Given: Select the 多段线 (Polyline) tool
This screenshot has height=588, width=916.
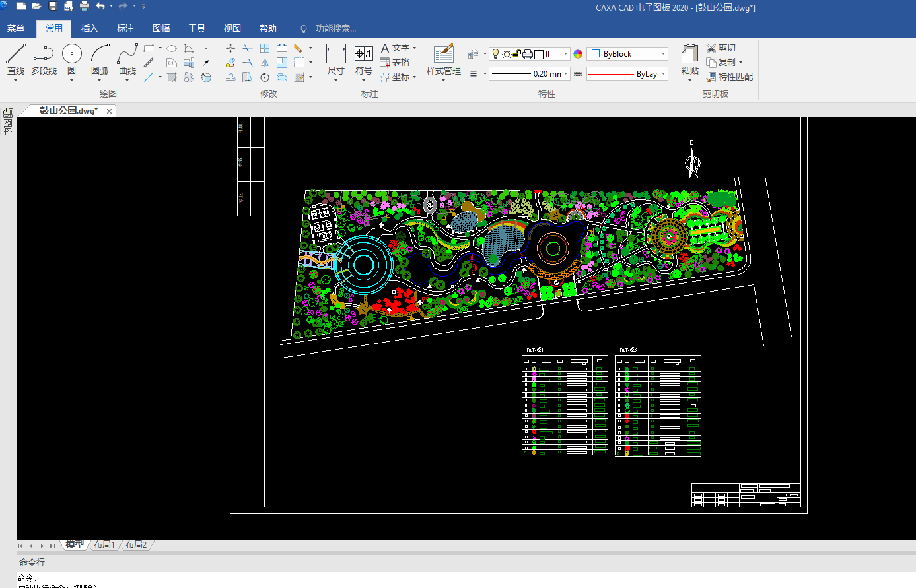Looking at the screenshot, I should [x=44, y=54].
